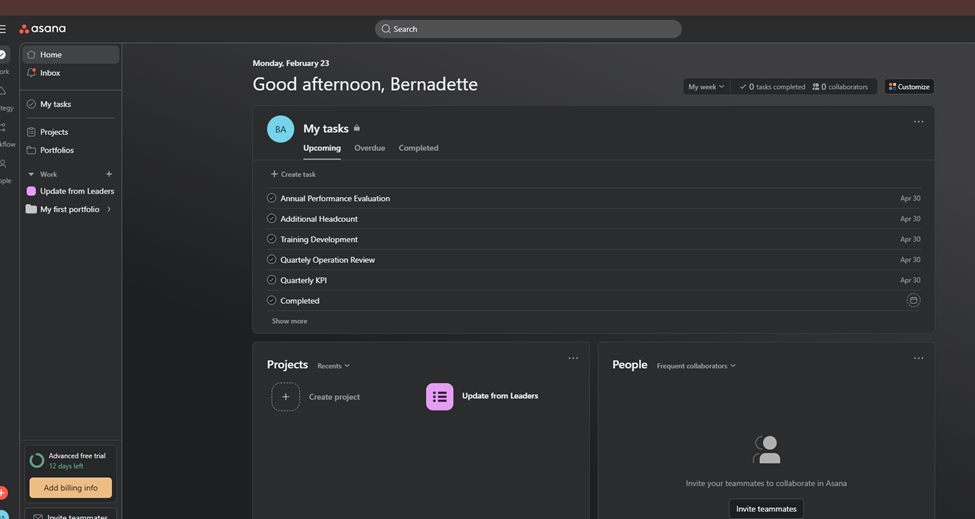The image size is (975, 519).
Task: Click the BA profile avatar
Action: [x=280, y=129]
